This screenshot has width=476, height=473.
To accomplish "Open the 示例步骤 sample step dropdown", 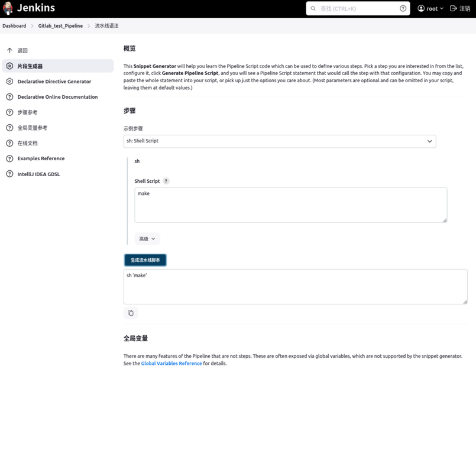I will tap(280, 141).
